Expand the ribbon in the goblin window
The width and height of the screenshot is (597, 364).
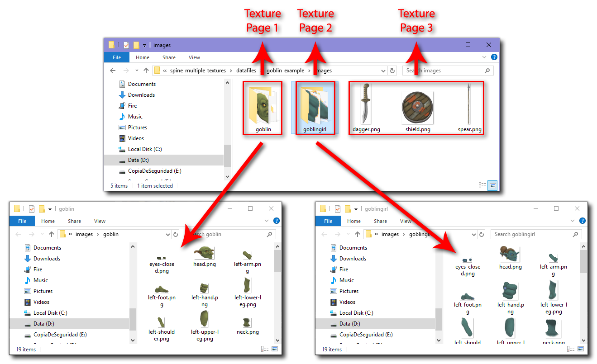(x=267, y=221)
